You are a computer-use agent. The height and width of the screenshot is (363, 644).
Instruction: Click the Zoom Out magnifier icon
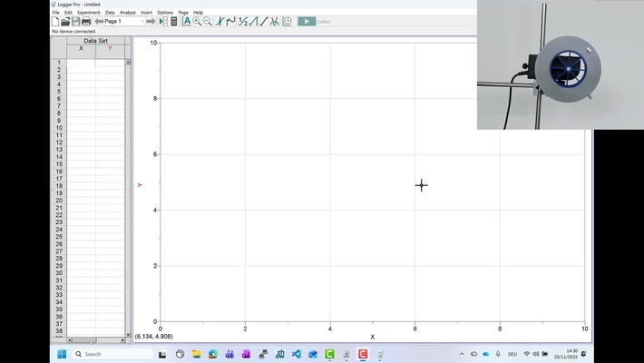[208, 22]
